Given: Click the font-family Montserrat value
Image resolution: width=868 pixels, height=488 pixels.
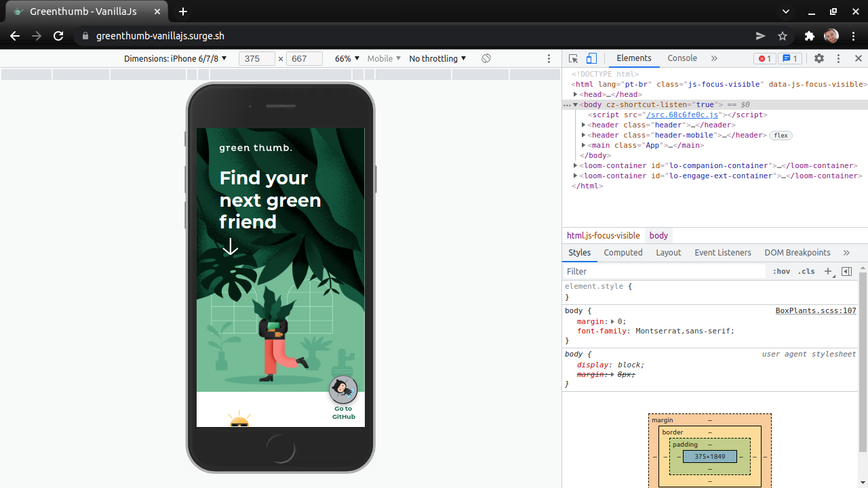Looking at the screenshot, I should [x=685, y=331].
